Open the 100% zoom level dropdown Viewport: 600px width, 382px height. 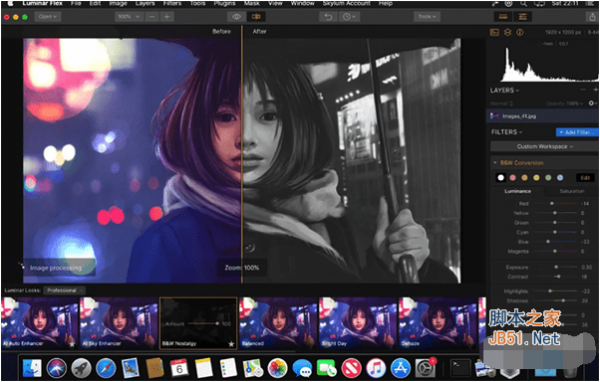click(x=129, y=17)
